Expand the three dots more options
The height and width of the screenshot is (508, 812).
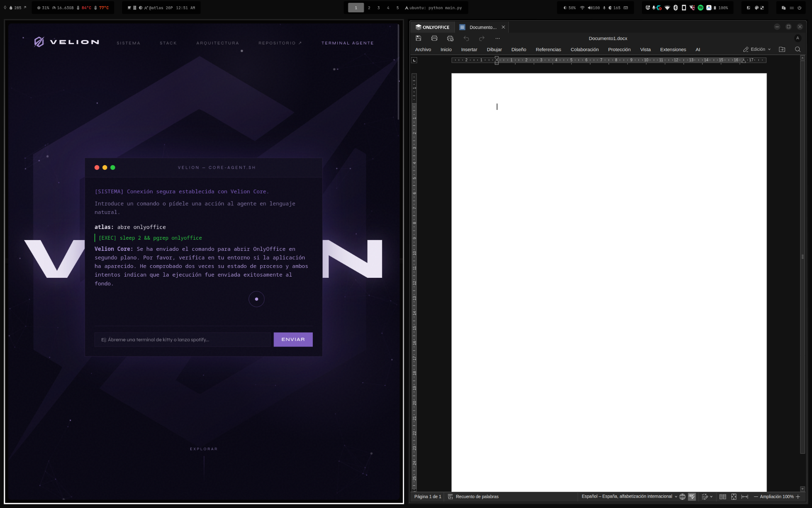click(498, 38)
